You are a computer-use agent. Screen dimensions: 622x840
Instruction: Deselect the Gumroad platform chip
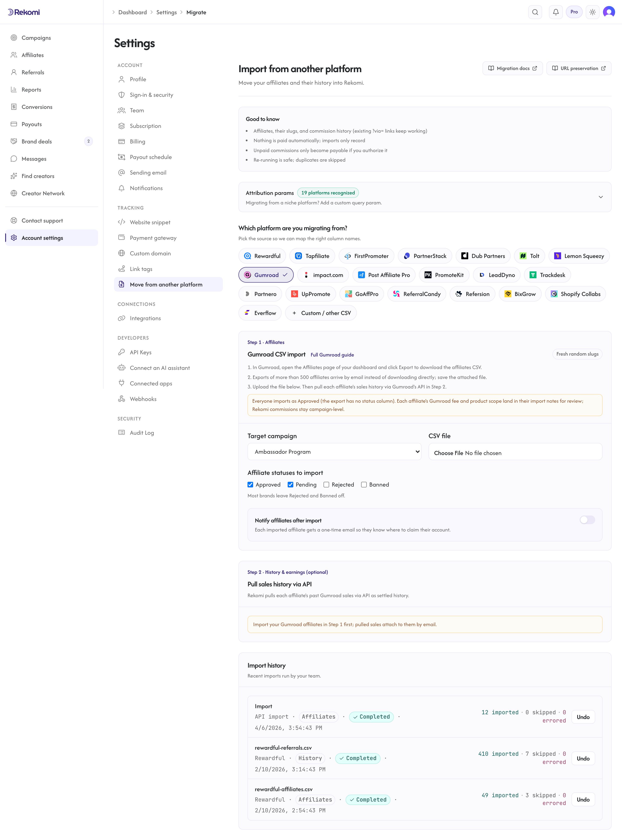pyautogui.click(x=266, y=275)
